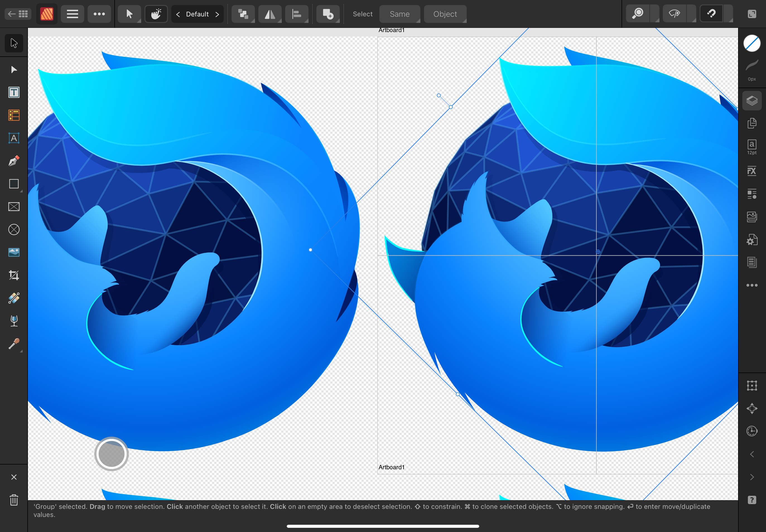Select the Picture Frame Ellipse tool
The width and height of the screenshot is (766, 532).
(x=14, y=230)
